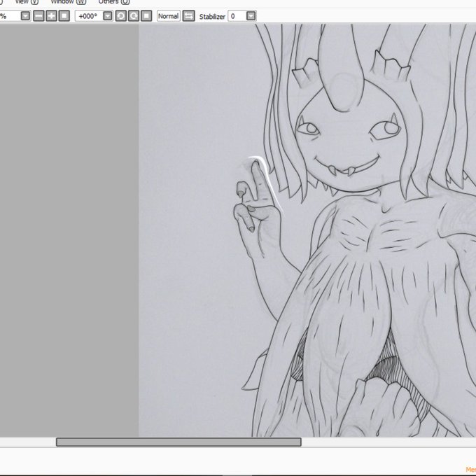
Task: Open the Others (O) menu
Action: tap(114, 2)
